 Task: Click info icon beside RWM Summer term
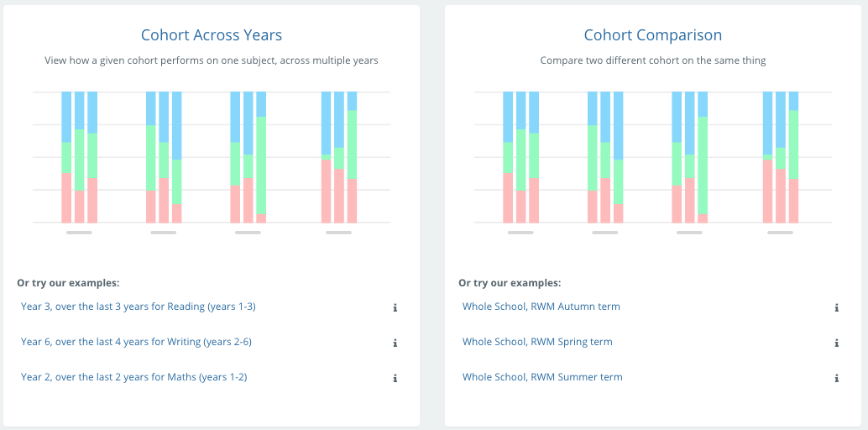click(836, 378)
